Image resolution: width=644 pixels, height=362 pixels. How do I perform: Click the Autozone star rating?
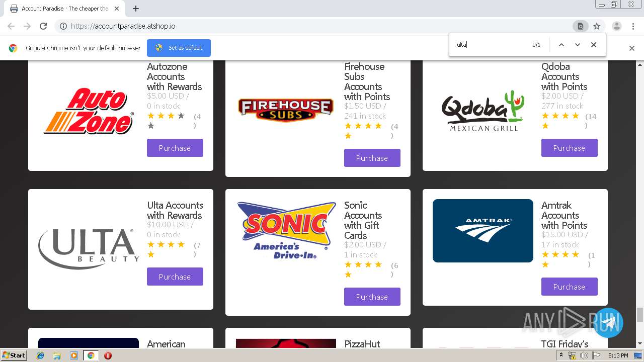(166, 121)
